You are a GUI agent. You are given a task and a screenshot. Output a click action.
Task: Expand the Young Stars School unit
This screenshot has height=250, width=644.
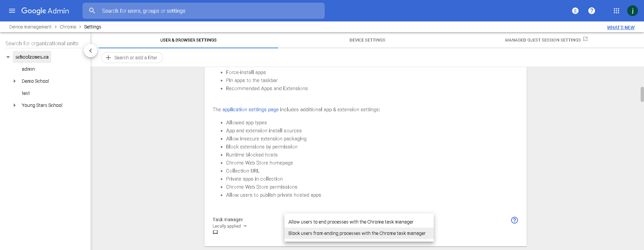point(14,105)
